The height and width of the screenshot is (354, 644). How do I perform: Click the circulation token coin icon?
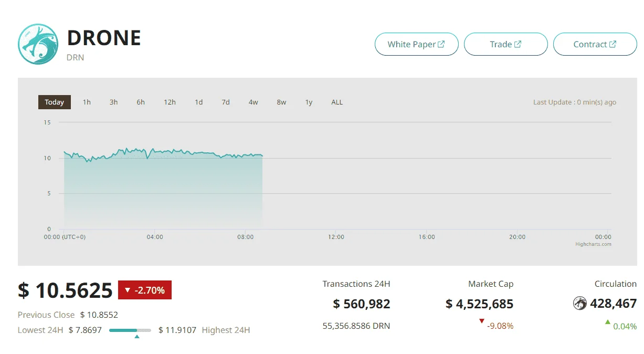click(580, 303)
